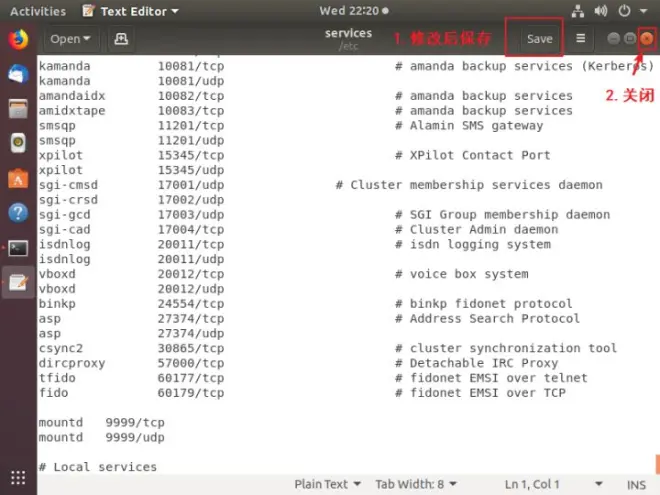Image resolution: width=660 pixels, height=495 pixels.
Task: Open the Ln 1, Col 1 position dropdown
Action: tap(553, 484)
